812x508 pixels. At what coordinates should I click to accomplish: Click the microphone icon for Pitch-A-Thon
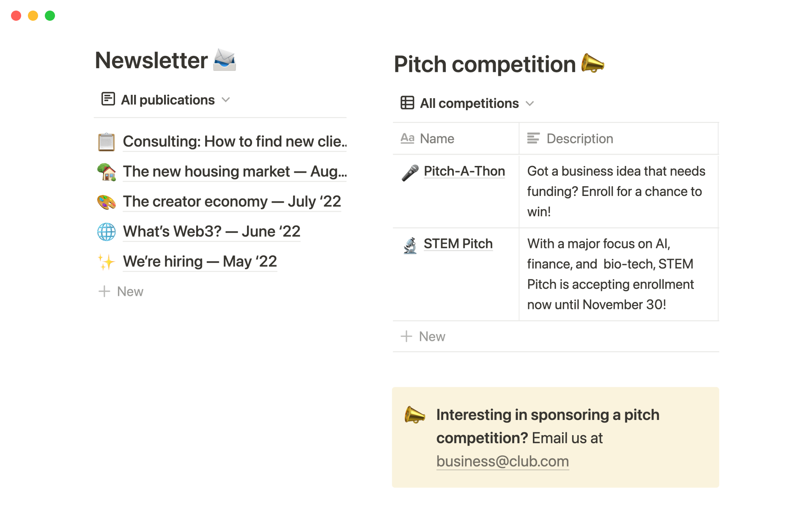410,172
